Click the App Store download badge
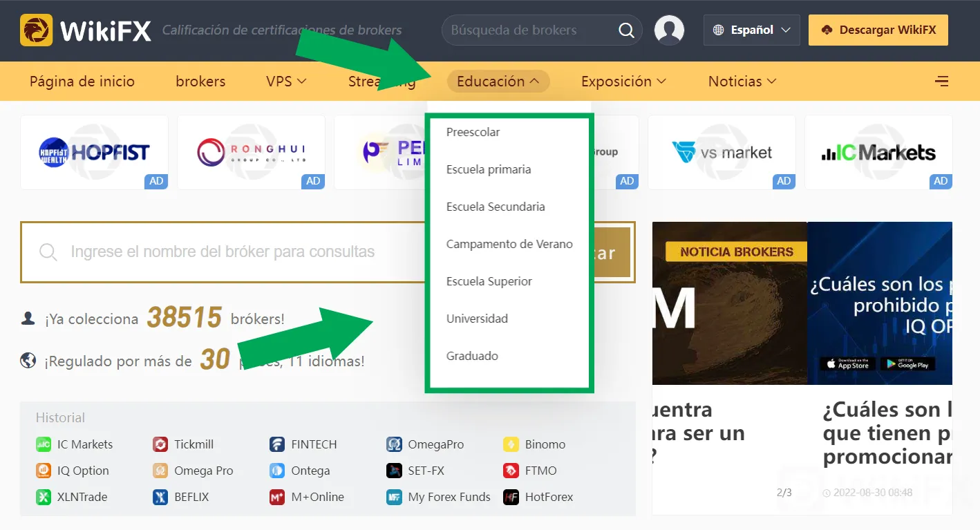 pyautogui.click(x=847, y=363)
